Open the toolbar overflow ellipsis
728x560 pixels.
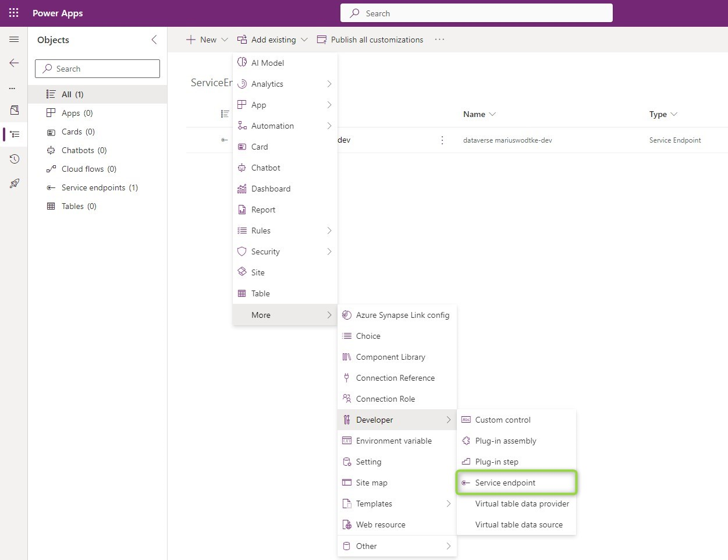click(x=439, y=40)
